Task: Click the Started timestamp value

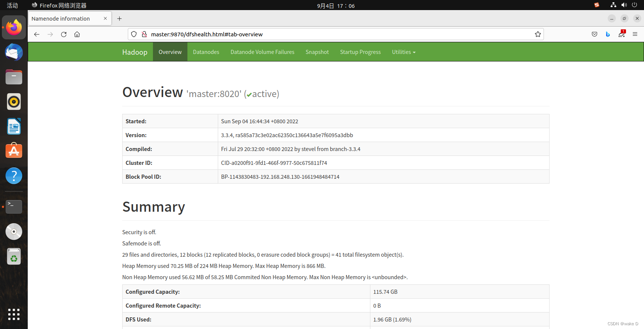Action: 259,121
